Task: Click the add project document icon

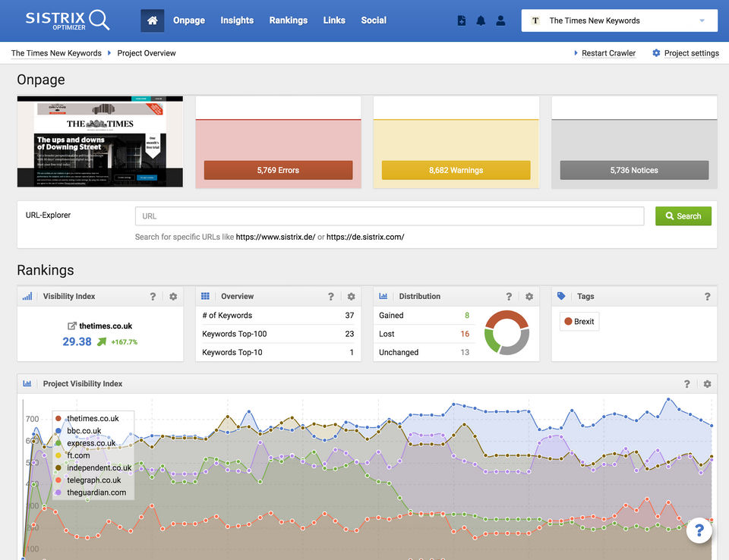Action: [462, 21]
